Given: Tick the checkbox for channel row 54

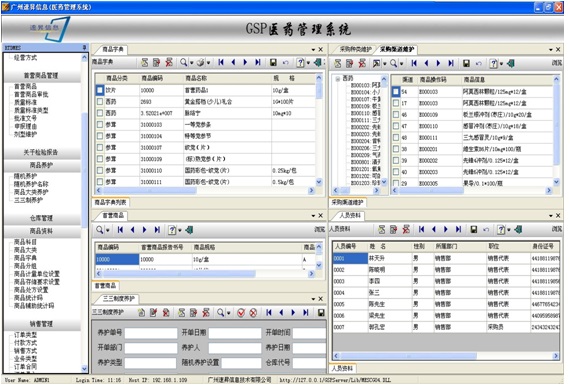Looking at the screenshot, I should coord(396,92).
